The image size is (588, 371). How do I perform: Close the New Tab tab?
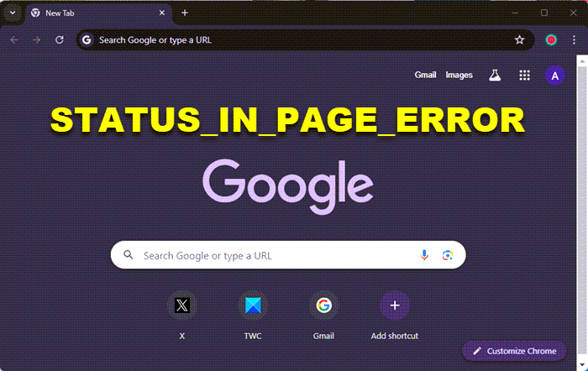coord(162,13)
